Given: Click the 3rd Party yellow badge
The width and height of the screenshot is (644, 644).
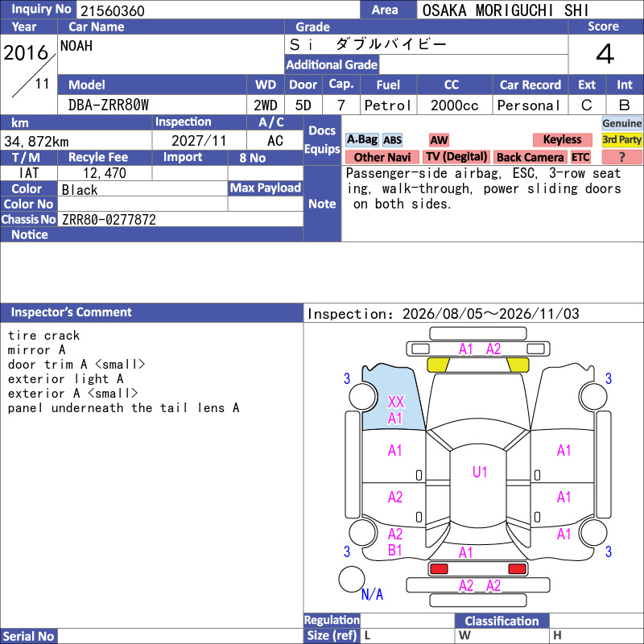Looking at the screenshot, I should coord(621,140).
